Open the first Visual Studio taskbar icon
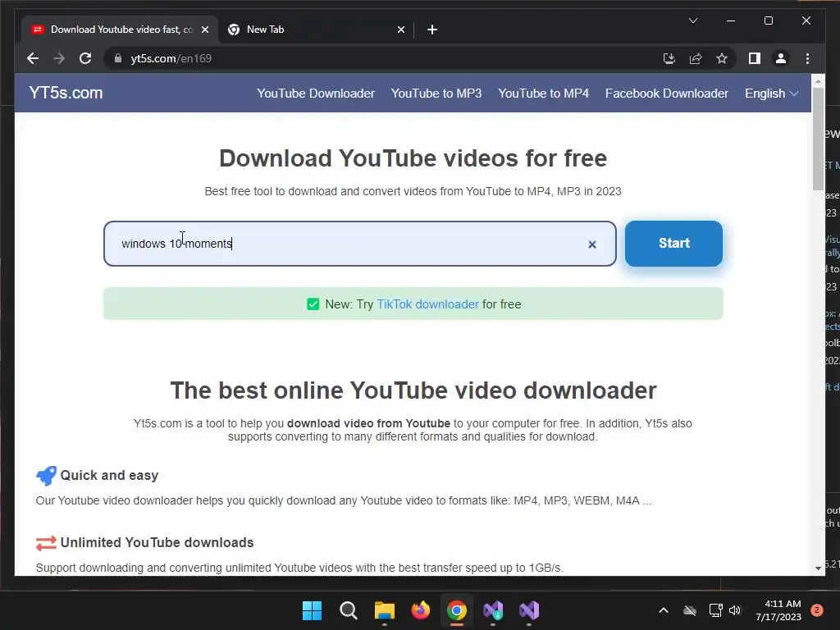The height and width of the screenshot is (630, 840). (493, 610)
